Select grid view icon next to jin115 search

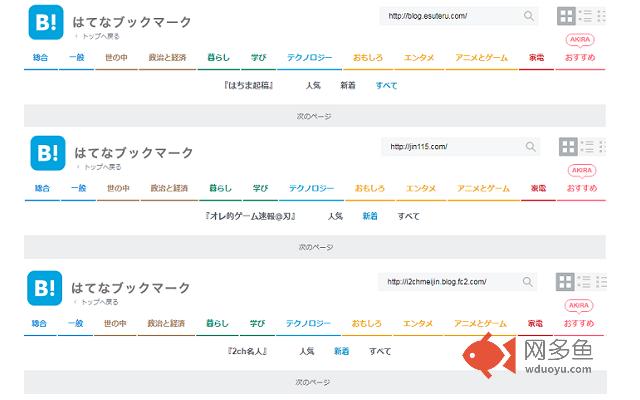click(567, 147)
